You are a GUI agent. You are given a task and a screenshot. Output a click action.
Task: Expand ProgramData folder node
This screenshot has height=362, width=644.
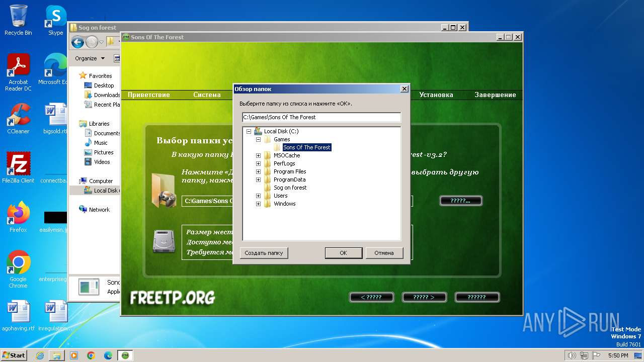pyautogui.click(x=258, y=179)
